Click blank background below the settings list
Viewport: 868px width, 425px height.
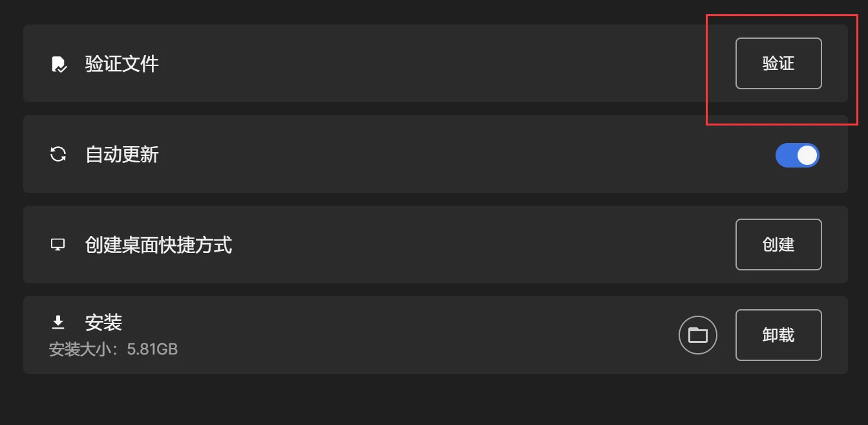pos(433,401)
